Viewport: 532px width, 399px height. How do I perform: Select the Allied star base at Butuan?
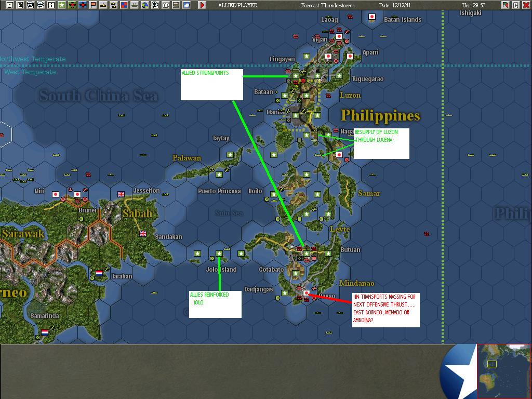tap(328, 254)
